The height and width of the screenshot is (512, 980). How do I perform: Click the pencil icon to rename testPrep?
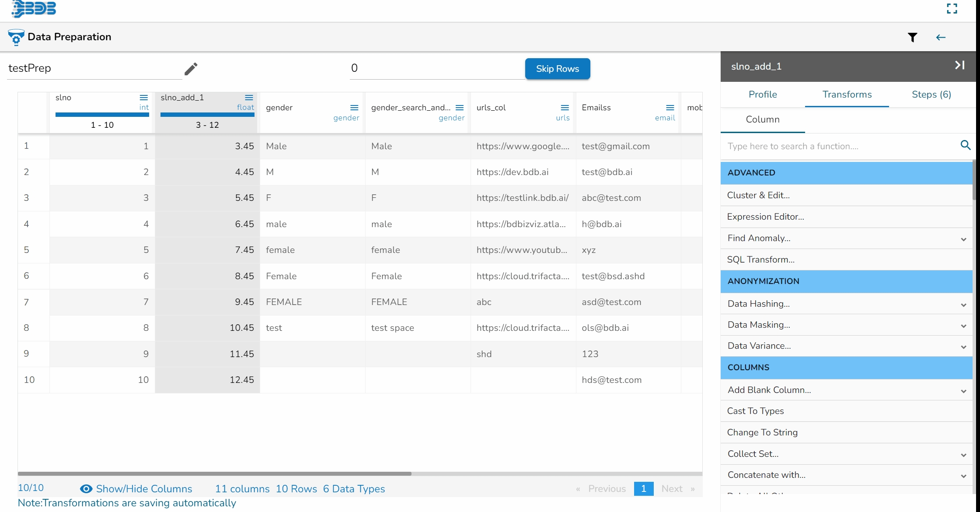pyautogui.click(x=191, y=69)
